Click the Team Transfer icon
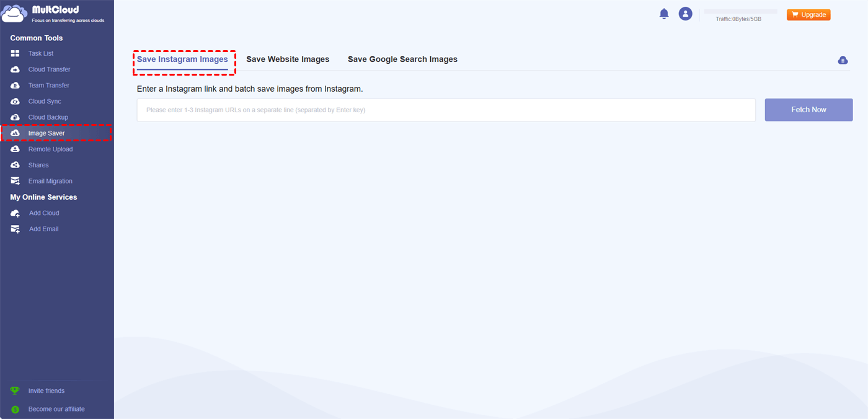 (x=15, y=86)
